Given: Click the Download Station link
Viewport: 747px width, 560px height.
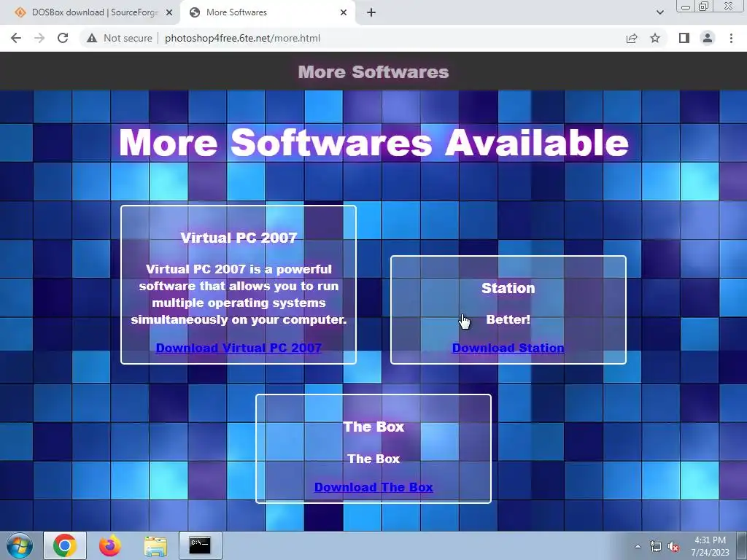Looking at the screenshot, I should [x=508, y=348].
